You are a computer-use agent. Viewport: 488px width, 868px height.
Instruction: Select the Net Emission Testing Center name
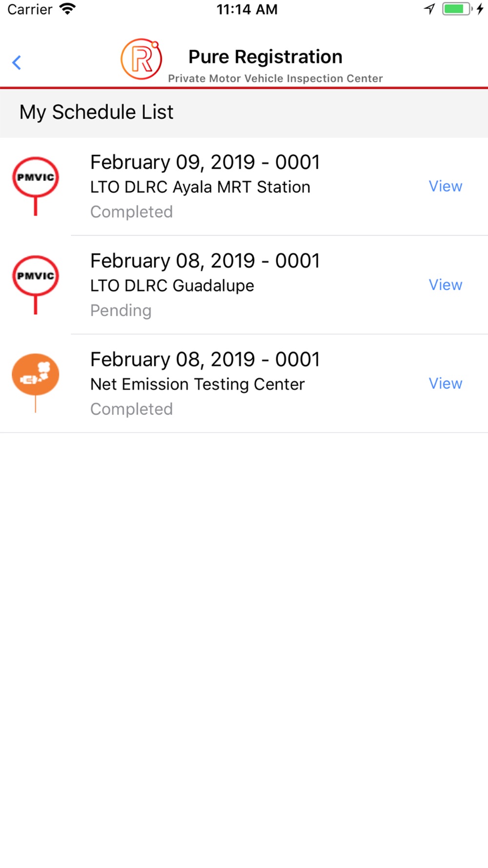pos(197,385)
